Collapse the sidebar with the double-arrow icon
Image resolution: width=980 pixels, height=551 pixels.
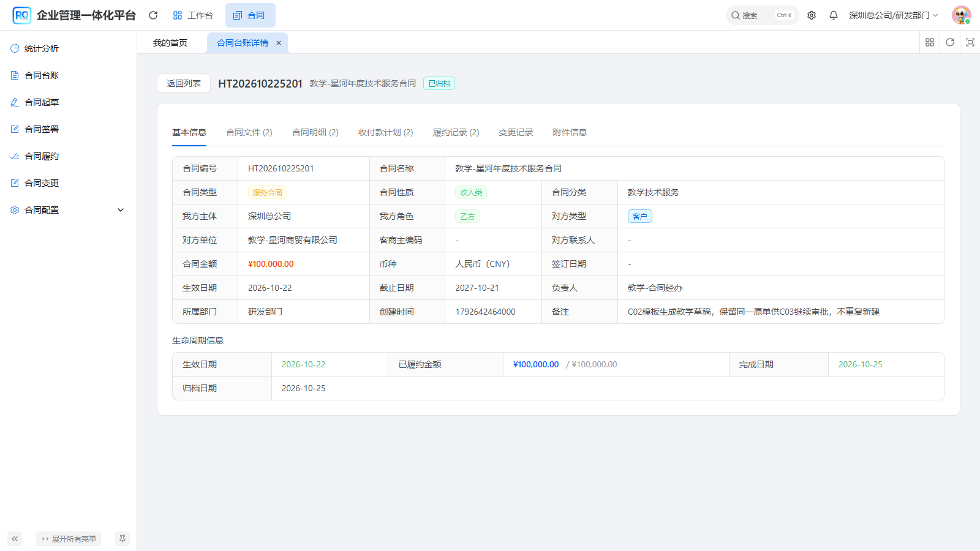tap(15, 539)
